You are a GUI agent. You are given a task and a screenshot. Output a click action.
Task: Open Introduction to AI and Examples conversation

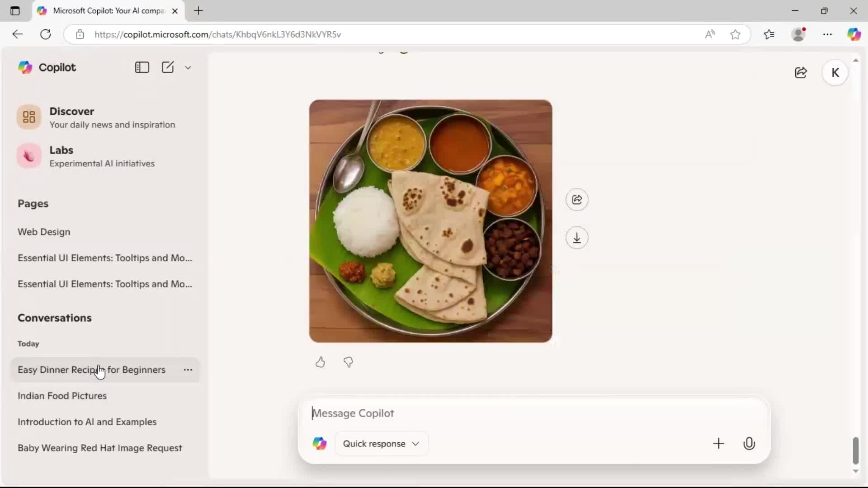click(x=87, y=422)
